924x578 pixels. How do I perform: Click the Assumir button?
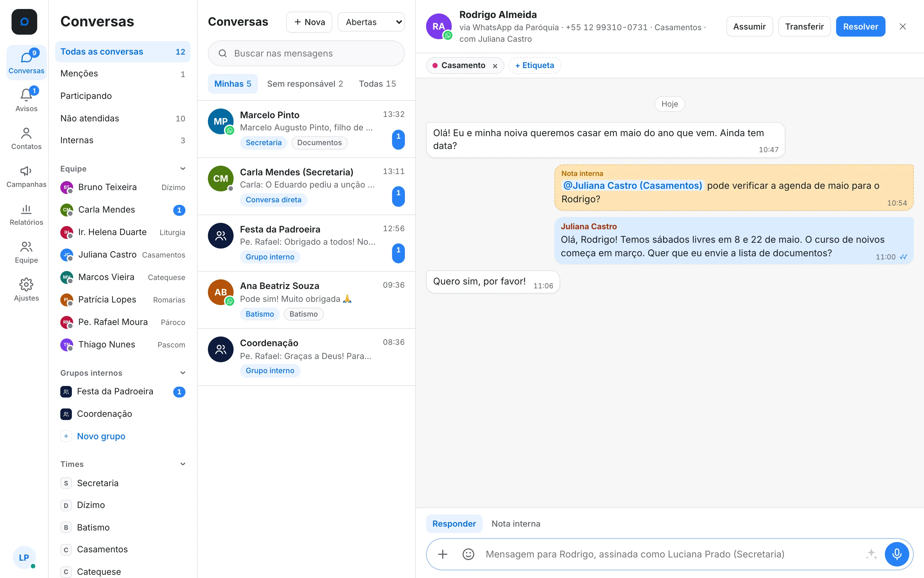pos(749,26)
